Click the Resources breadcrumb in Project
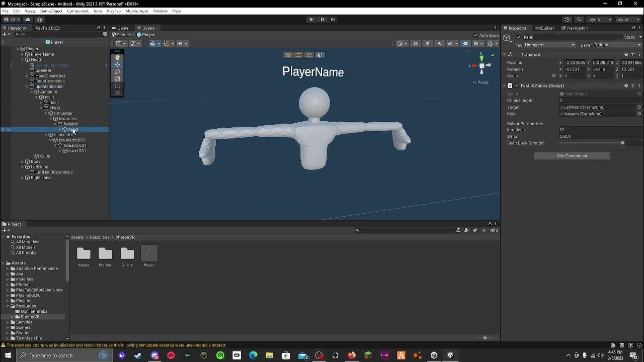The width and height of the screenshot is (644, 362). pyautogui.click(x=99, y=237)
